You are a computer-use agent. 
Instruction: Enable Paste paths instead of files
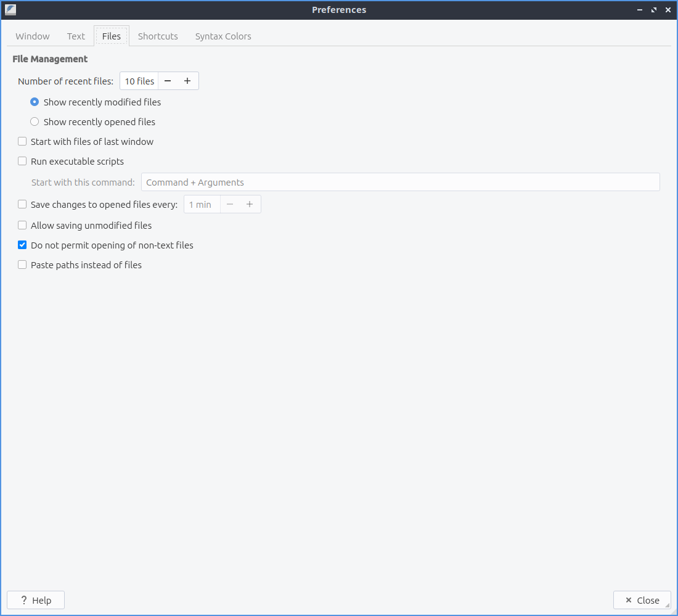tap(22, 265)
